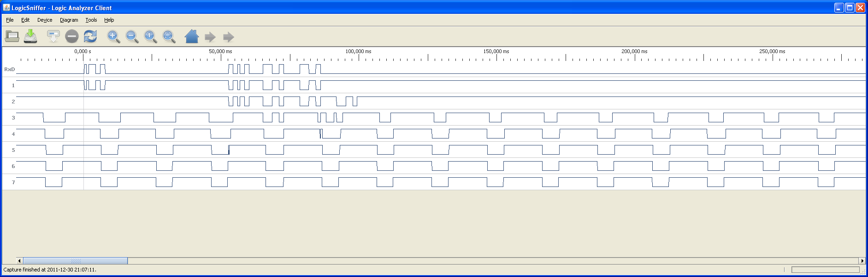Click the 100,000 ms timeline marker
The height and width of the screenshot is (277, 868).
(358, 51)
